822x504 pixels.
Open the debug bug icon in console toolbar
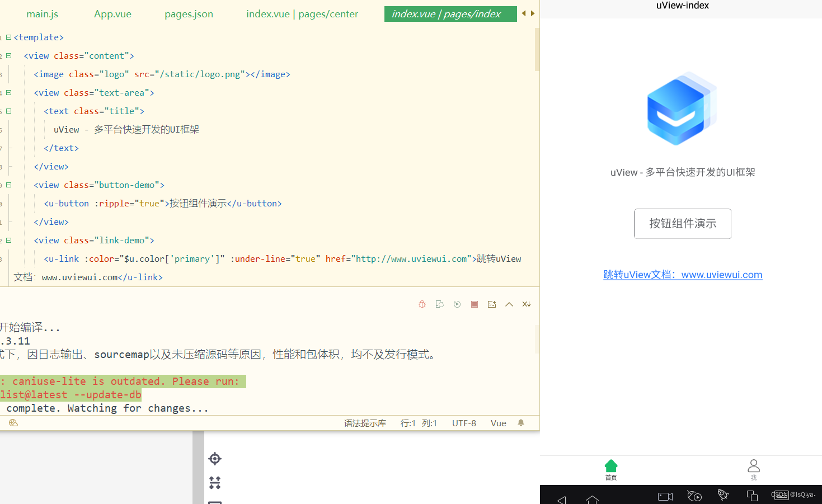point(422,304)
